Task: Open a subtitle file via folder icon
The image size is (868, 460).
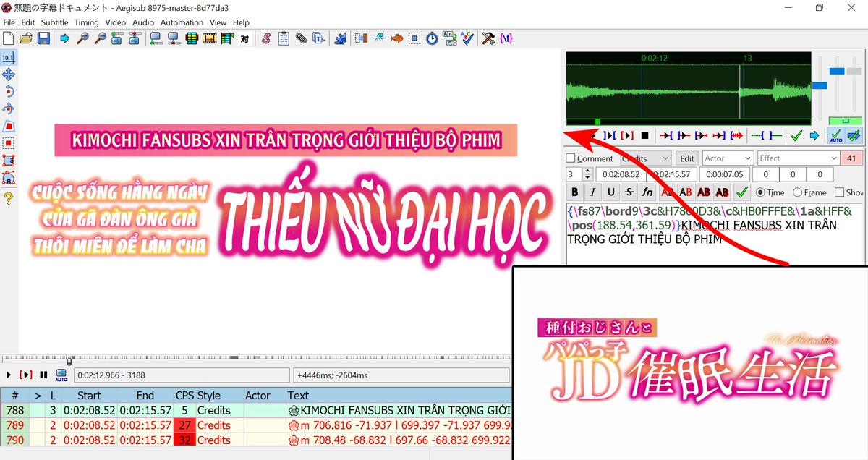Action: (26, 38)
